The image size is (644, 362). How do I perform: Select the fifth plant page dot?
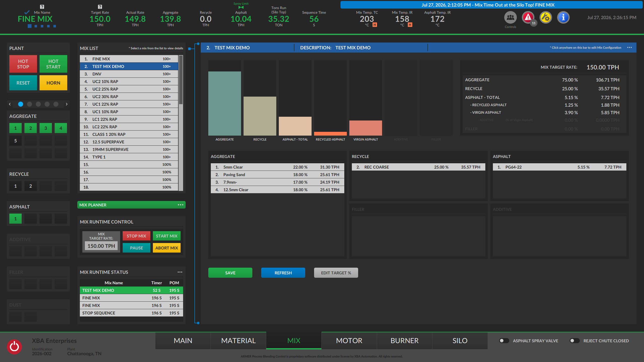point(56,104)
